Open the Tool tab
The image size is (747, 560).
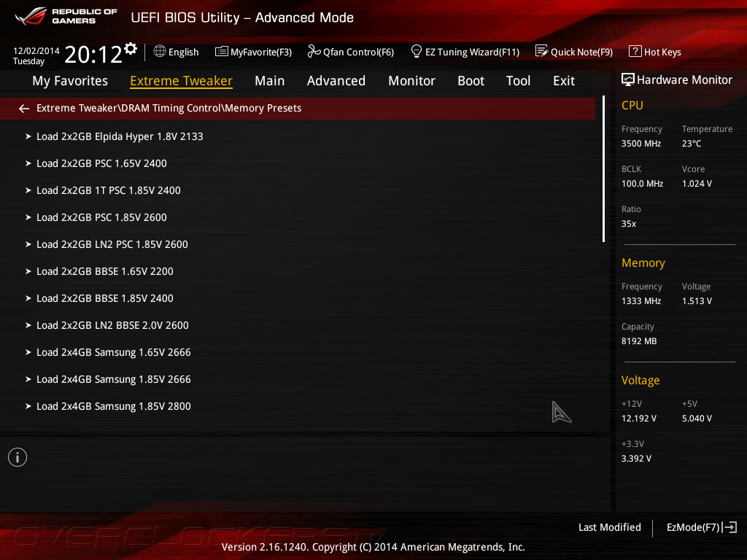pyautogui.click(x=519, y=81)
